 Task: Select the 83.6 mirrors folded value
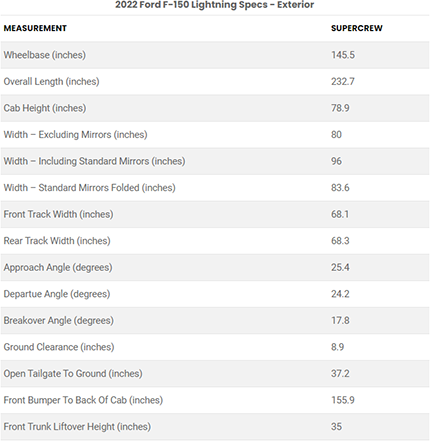tap(340, 188)
